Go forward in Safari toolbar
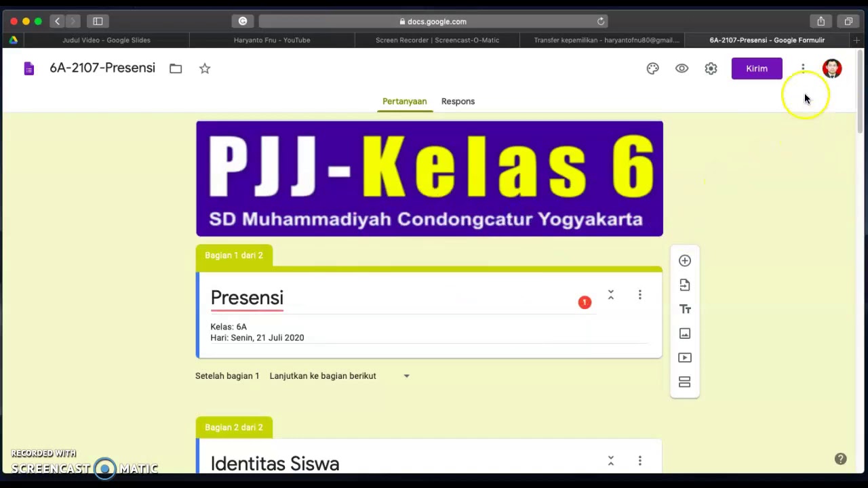The image size is (868, 488). pos(73,22)
